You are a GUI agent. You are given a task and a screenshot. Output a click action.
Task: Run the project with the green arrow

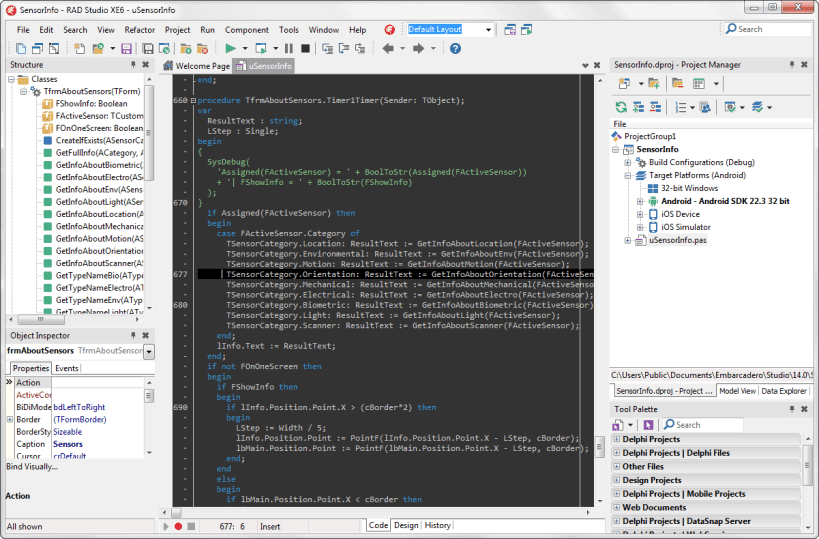[230, 49]
